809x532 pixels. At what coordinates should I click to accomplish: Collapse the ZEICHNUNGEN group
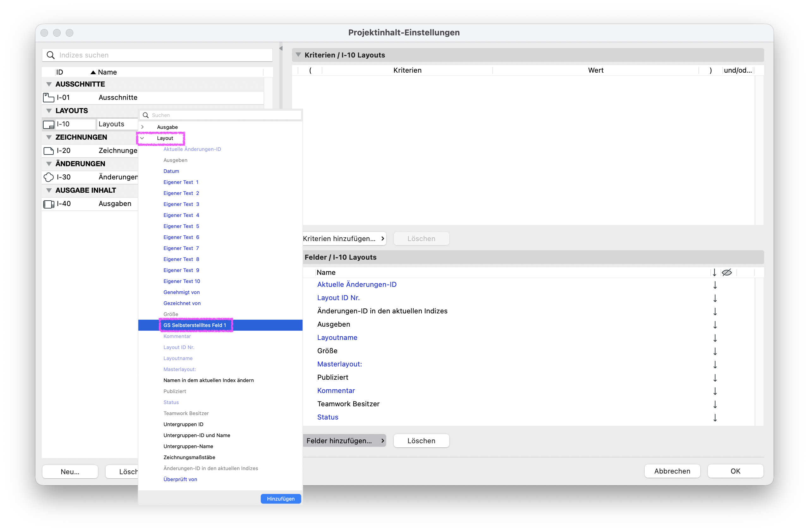49,137
